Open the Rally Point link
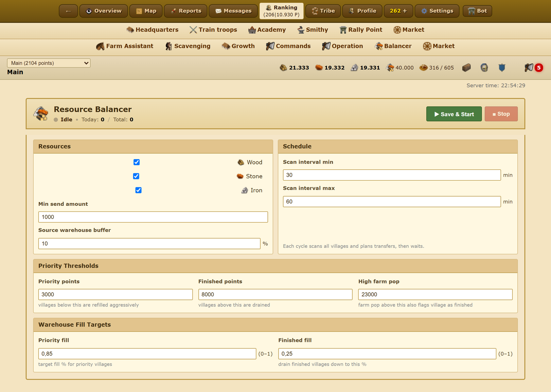551x392 pixels. 361,30
